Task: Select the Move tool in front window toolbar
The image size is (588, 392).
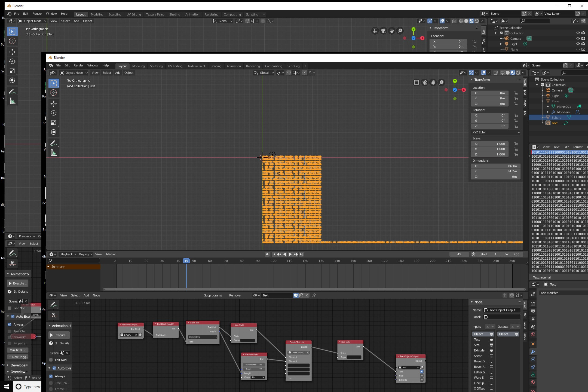Action: click(x=54, y=103)
